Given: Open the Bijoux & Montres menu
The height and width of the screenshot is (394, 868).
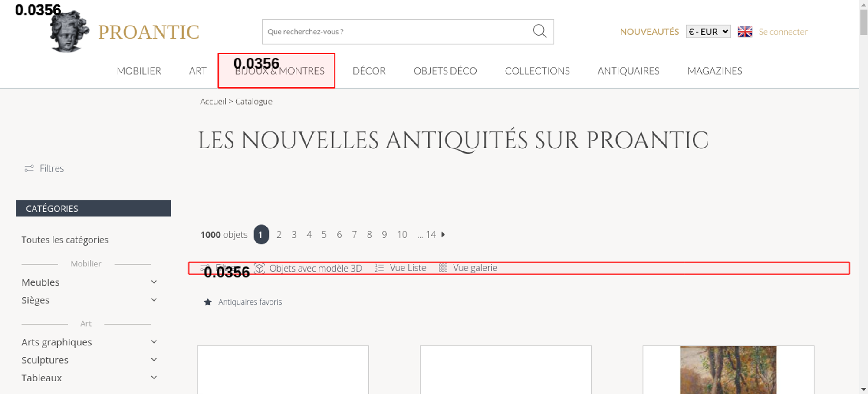Looking at the screenshot, I should click(x=279, y=71).
